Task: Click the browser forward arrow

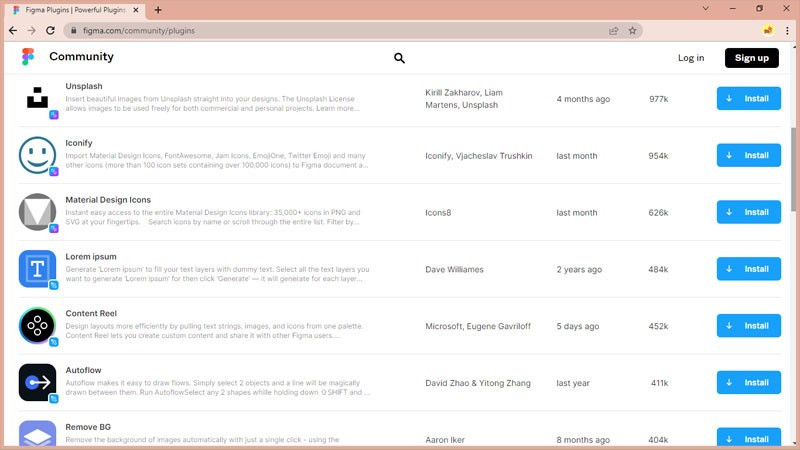Action: pos(32,31)
